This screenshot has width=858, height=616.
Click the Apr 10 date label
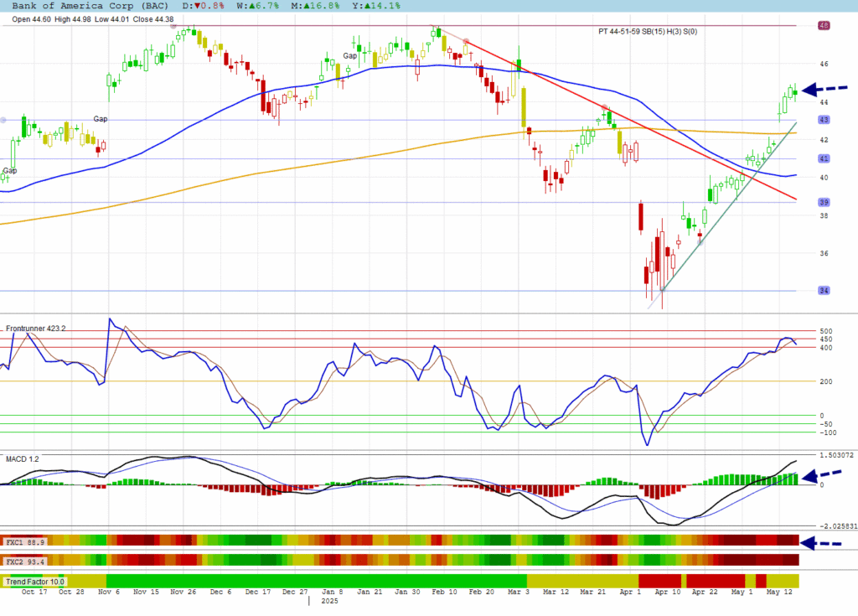pyautogui.click(x=668, y=592)
